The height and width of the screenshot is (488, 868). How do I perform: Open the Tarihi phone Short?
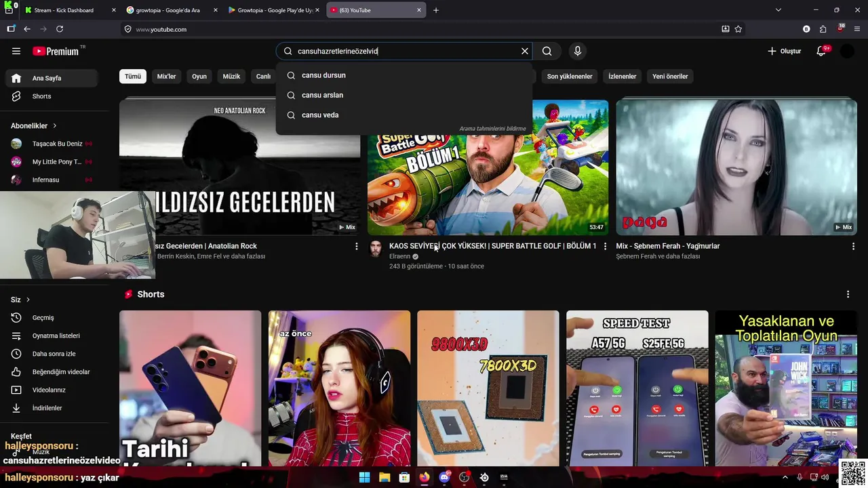(191, 388)
